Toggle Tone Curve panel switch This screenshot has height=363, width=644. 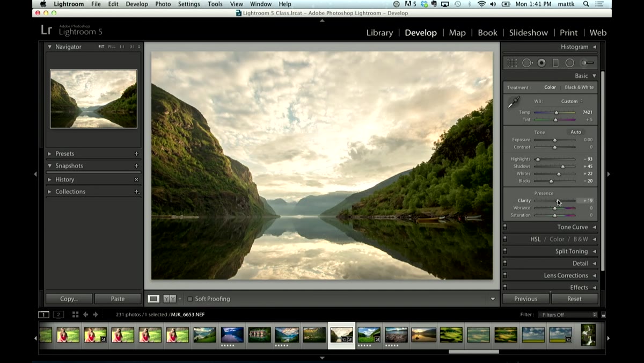505,227
